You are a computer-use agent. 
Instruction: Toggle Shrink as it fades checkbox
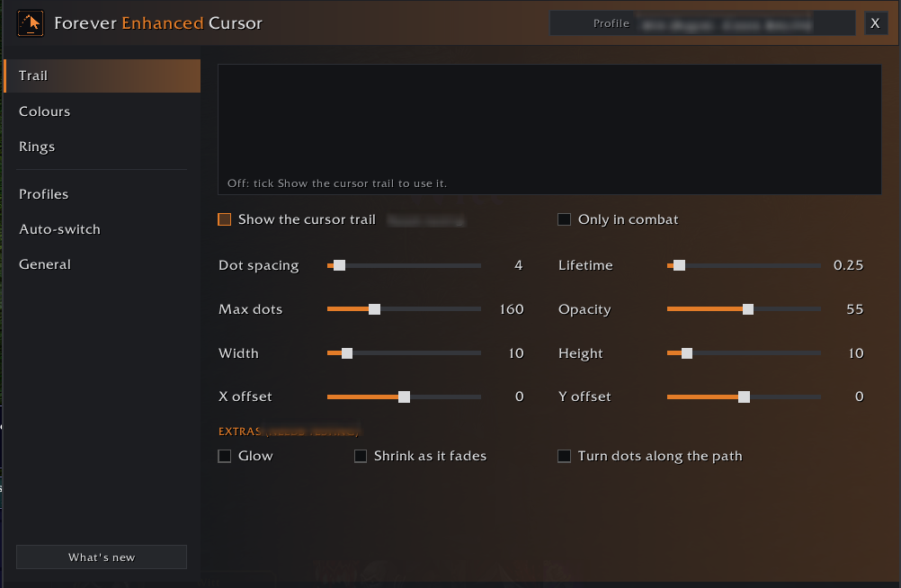(361, 457)
